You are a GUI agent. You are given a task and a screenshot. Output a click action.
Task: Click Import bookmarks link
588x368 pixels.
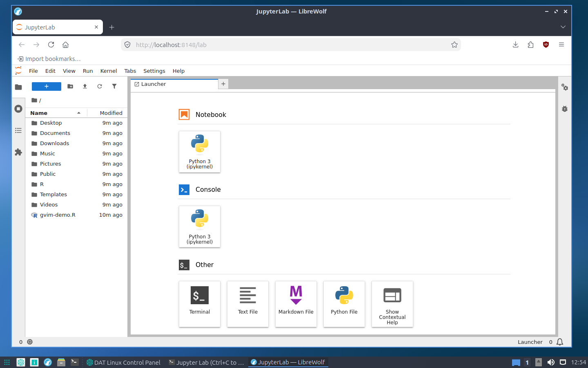[x=49, y=59]
